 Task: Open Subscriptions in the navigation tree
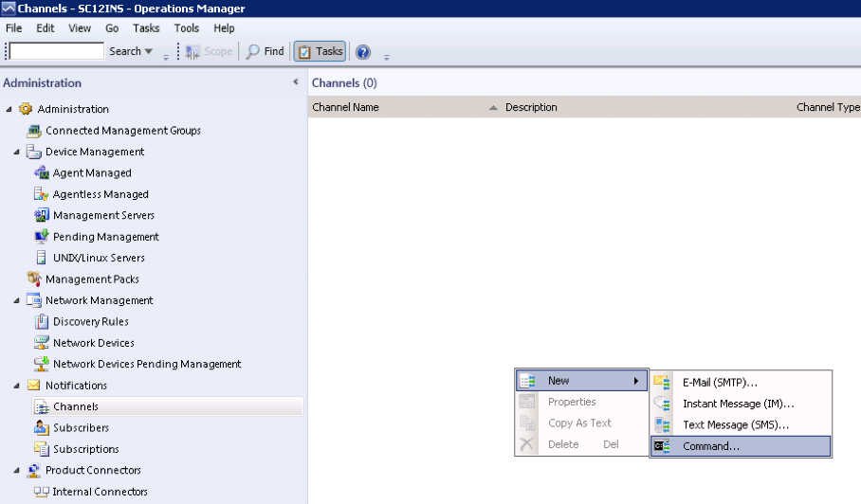pos(85,449)
